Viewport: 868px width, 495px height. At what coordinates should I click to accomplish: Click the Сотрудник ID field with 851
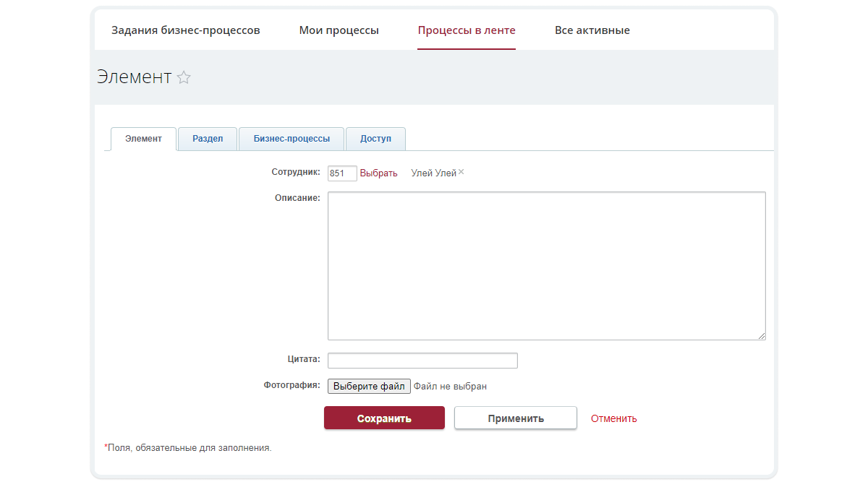coord(342,173)
